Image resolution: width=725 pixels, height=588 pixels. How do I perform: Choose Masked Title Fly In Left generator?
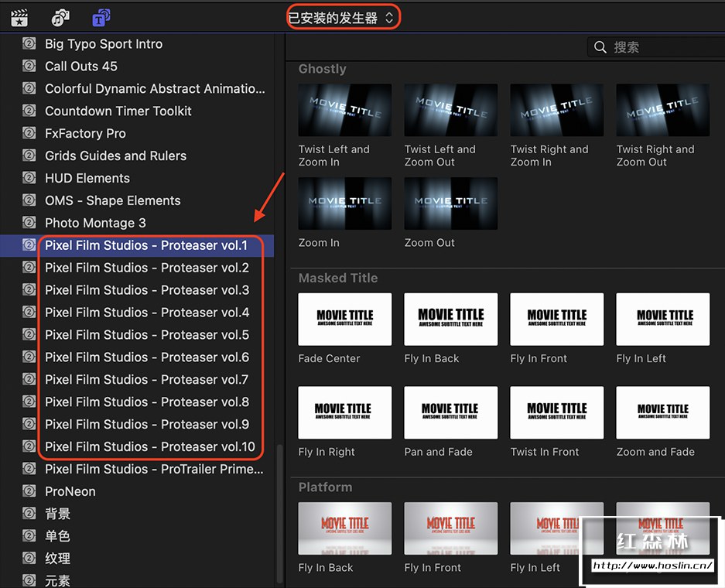click(663, 319)
